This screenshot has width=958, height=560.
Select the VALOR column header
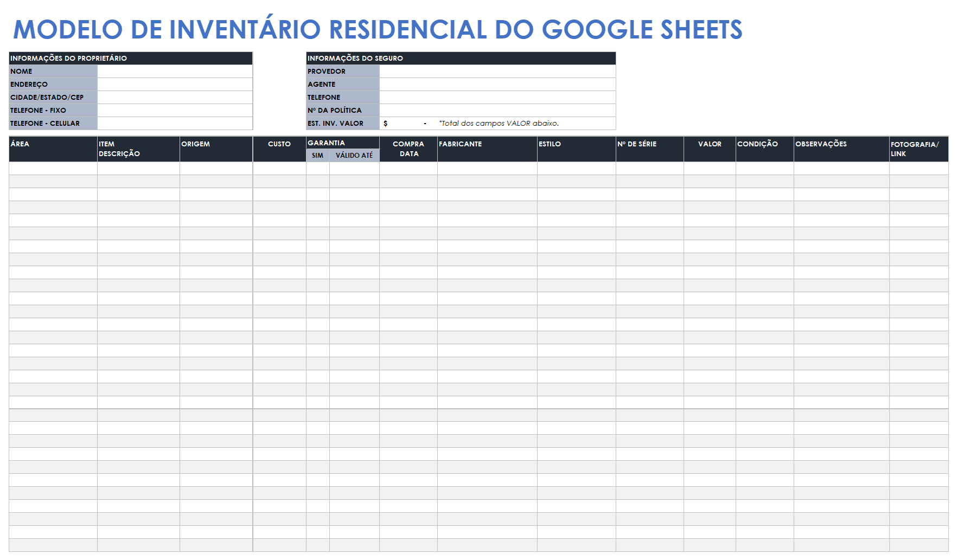tap(710, 149)
